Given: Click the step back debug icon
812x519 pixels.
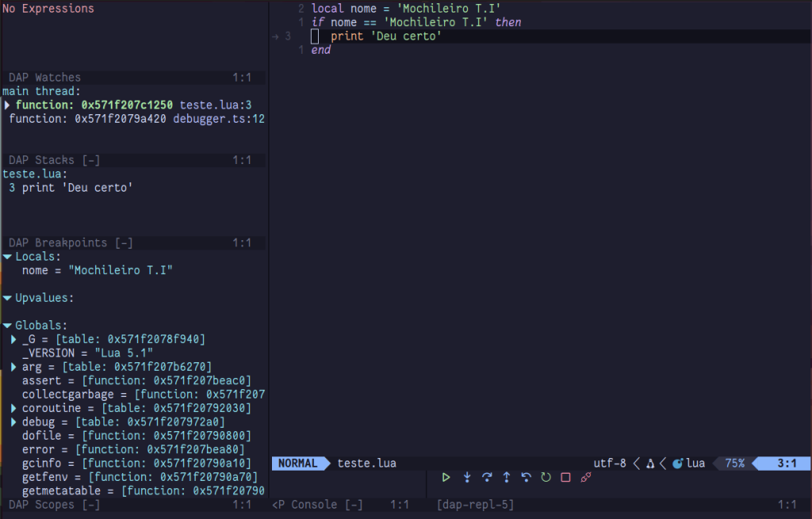Looking at the screenshot, I should click(526, 477).
